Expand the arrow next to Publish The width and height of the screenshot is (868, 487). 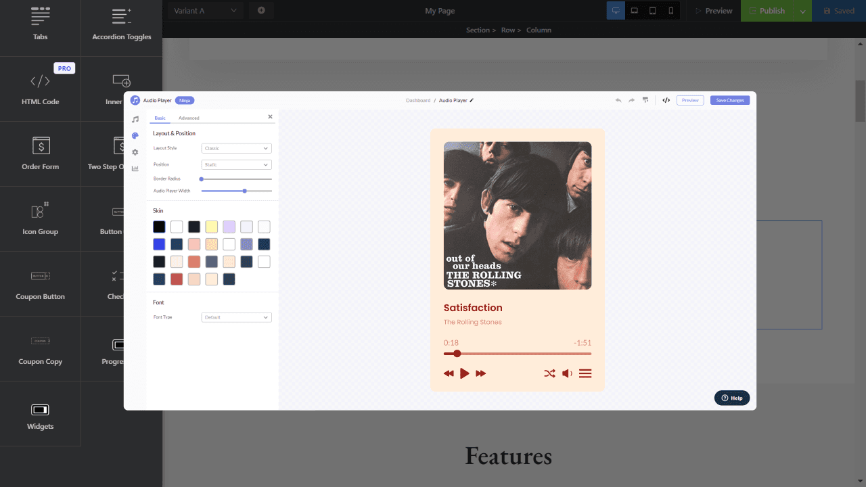[802, 11]
